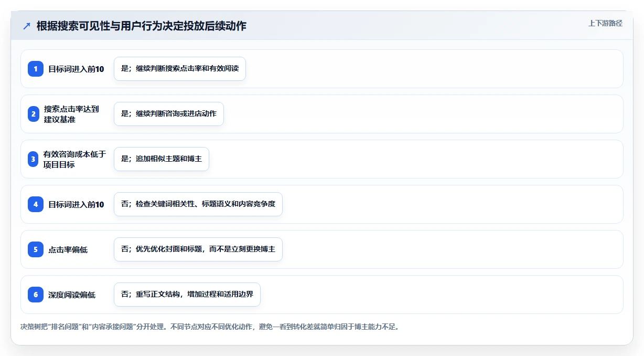The image size is (644, 356).
Task: Select the heading 根据搜索可见性与用户行为决定投放后续动作
Action: pyautogui.click(x=142, y=26)
